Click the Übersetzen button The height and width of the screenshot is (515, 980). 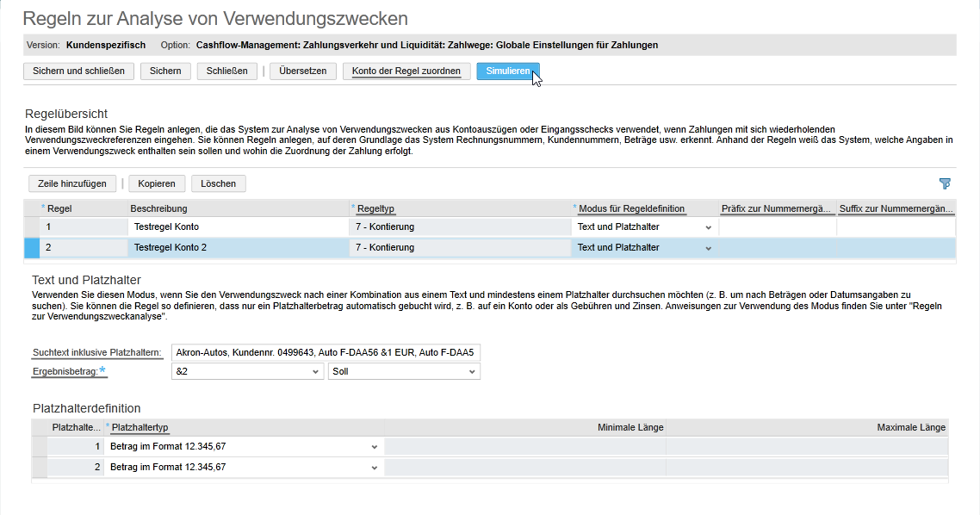[x=303, y=71]
